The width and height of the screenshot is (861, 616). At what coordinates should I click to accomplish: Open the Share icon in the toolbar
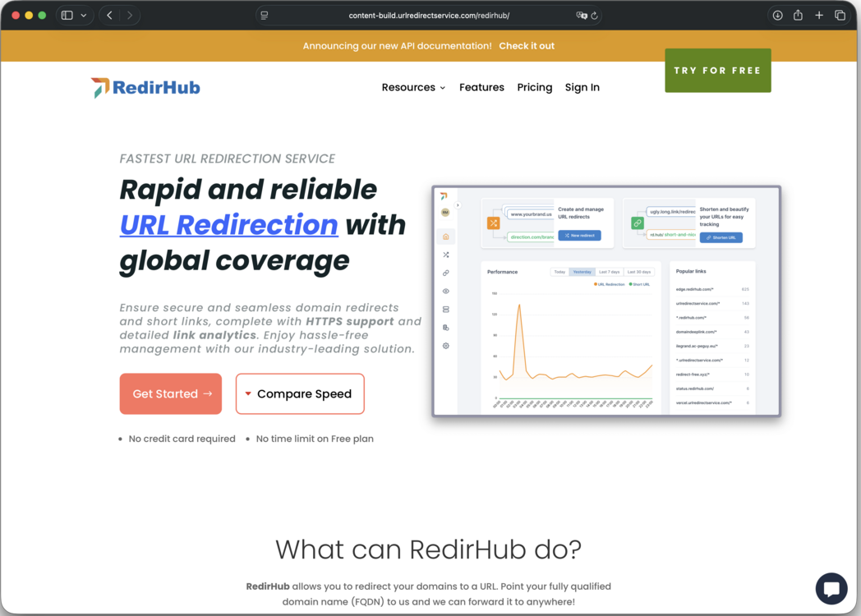click(798, 16)
